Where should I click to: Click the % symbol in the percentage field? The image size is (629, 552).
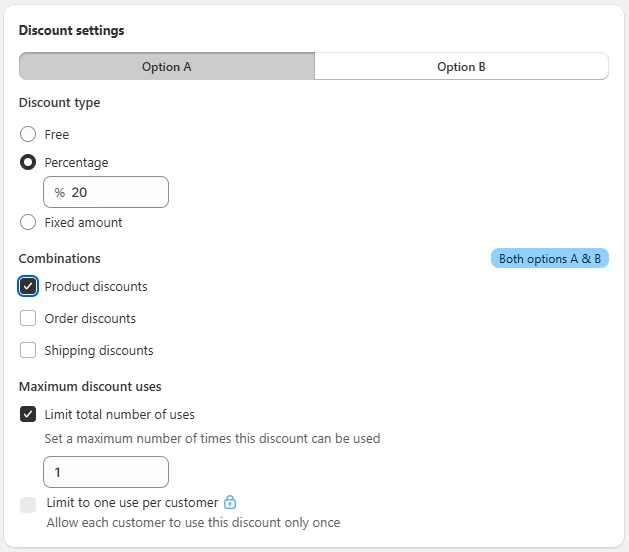tap(60, 193)
